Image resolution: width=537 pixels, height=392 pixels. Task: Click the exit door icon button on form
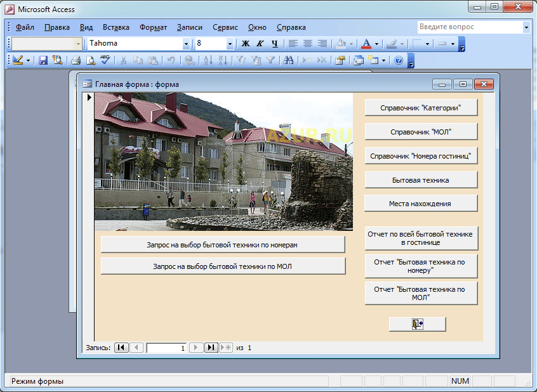(x=417, y=324)
